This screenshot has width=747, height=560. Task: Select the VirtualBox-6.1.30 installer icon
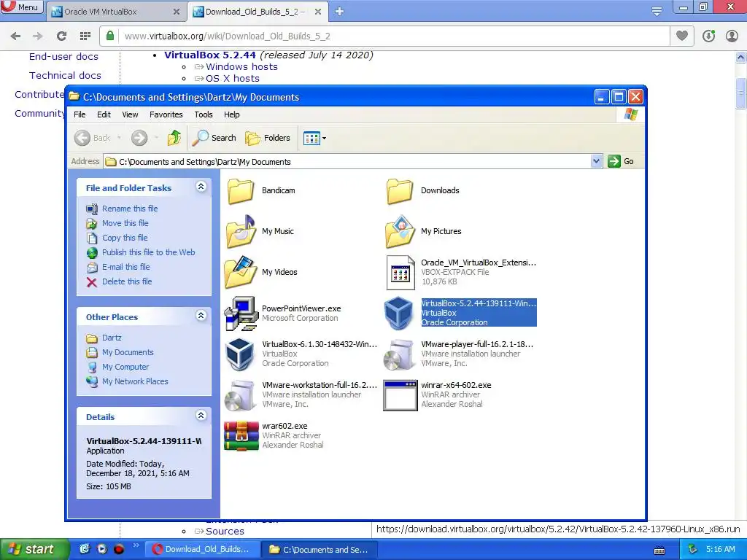240,354
